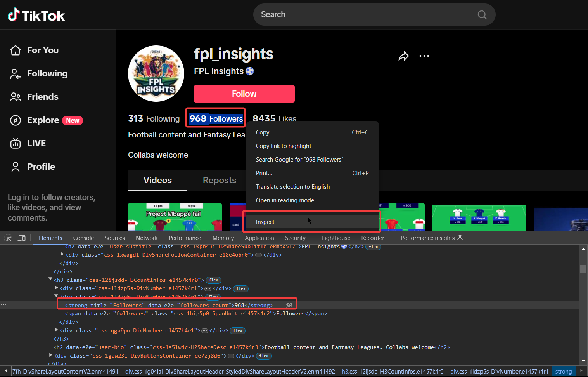
Task: Click the search magnifier icon
Action: tap(482, 15)
